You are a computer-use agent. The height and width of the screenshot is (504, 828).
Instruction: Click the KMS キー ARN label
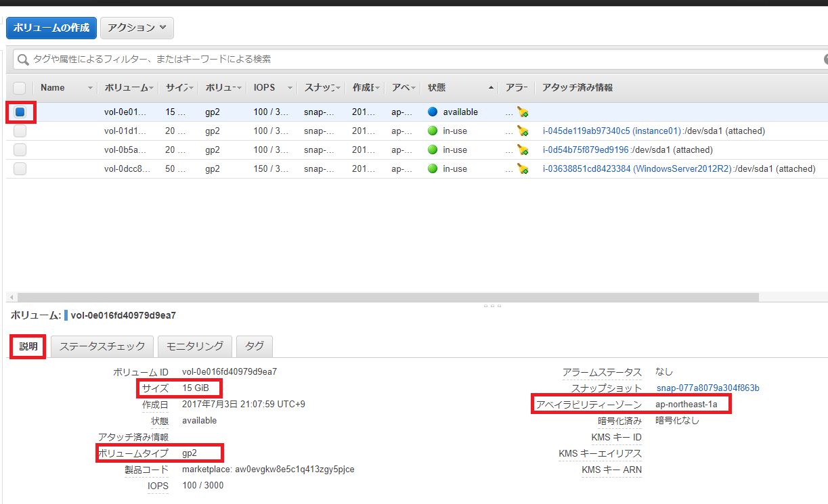pyautogui.click(x=611, y=470)
